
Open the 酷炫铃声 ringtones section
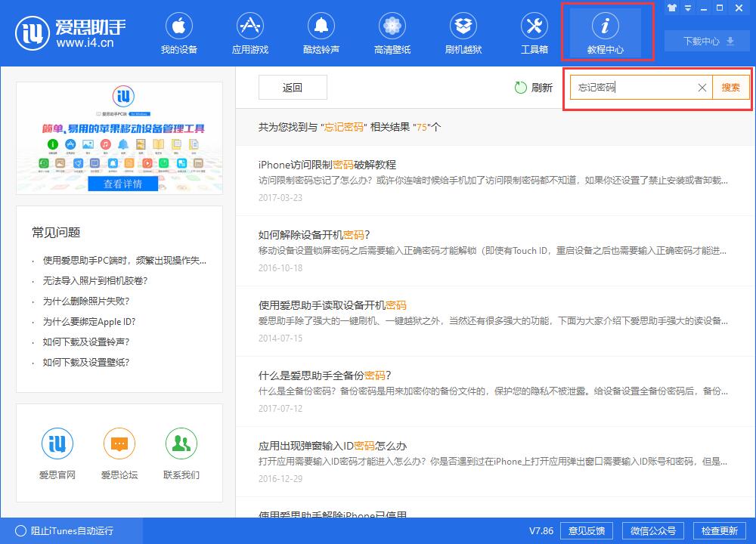click(321, 33)
